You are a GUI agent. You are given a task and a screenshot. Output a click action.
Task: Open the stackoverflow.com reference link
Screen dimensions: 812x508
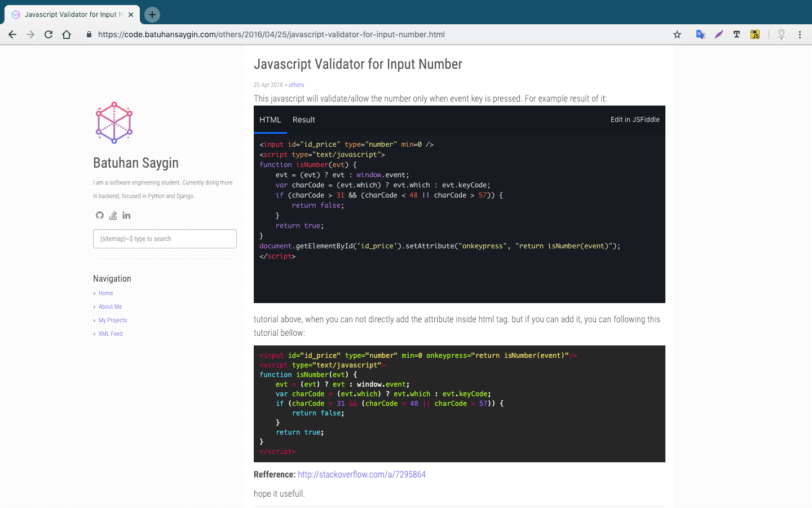361,475
